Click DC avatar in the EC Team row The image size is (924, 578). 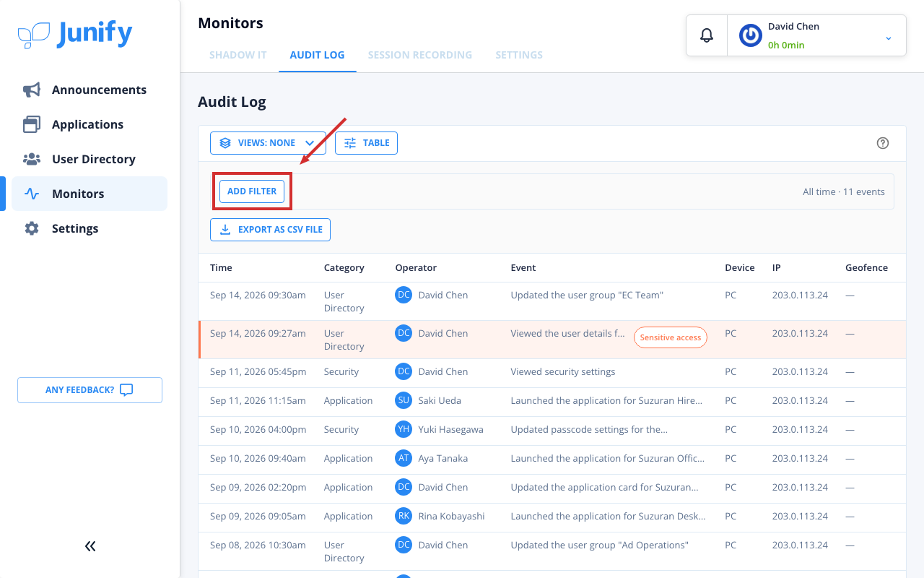click(x=404, y=295)
